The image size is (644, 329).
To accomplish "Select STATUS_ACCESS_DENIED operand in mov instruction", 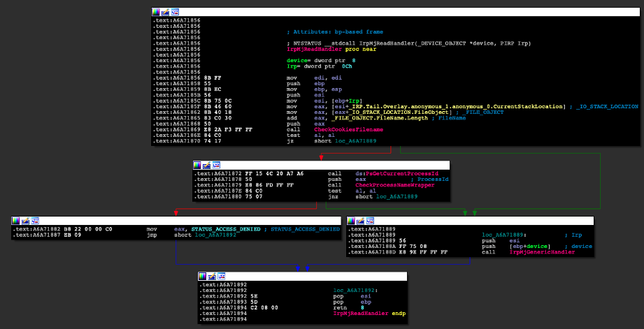I will pos(225,228).
